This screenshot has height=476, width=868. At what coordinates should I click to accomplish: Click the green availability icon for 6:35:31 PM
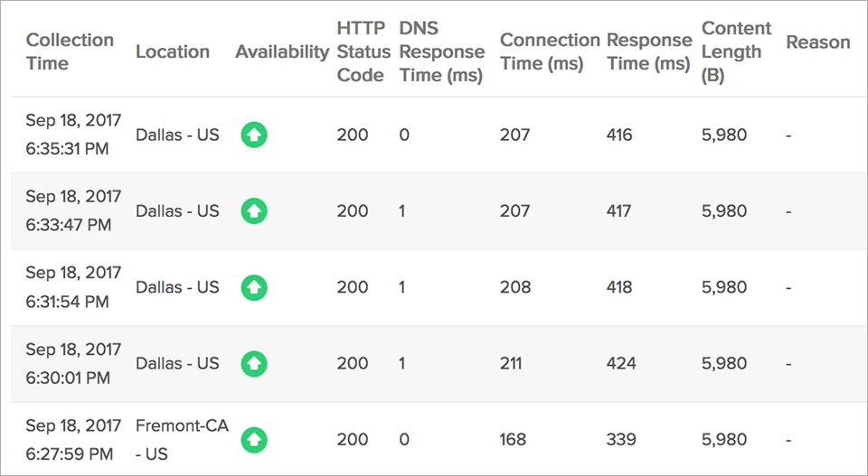[254, 135]
